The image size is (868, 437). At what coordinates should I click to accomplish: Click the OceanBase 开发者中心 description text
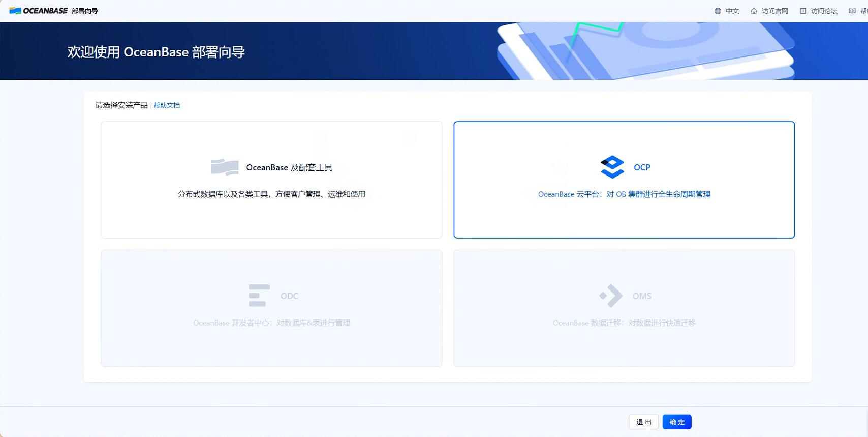click(271, 323)
